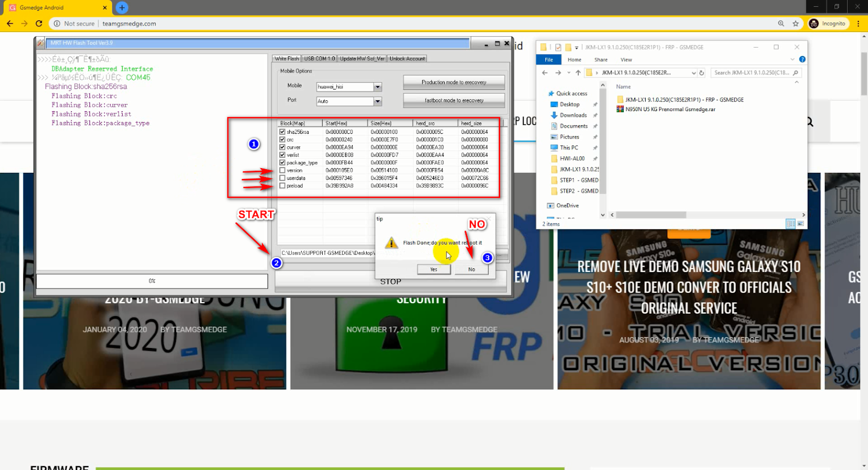
Task: Click Explorer quick access properties icon
Action: click(x=558, y=47)
